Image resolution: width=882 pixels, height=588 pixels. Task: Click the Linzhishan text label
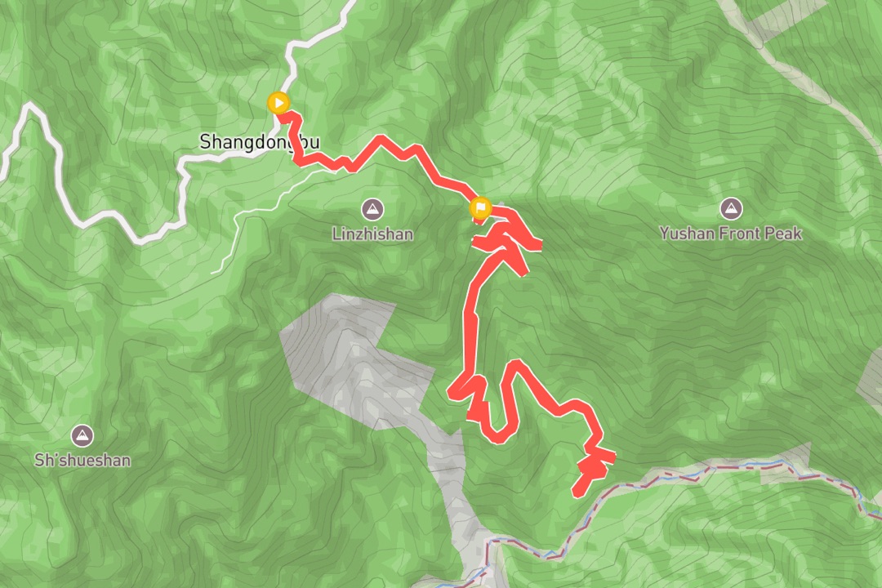372,234
